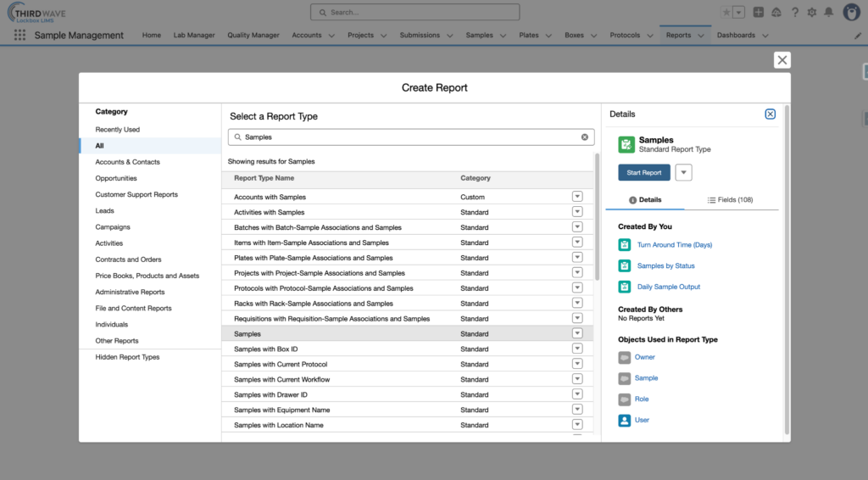Image resolution: width=868 pixels, height=480 pixels.
Task: Select the Administrative Reports category
Action: [x=150, y=292]
